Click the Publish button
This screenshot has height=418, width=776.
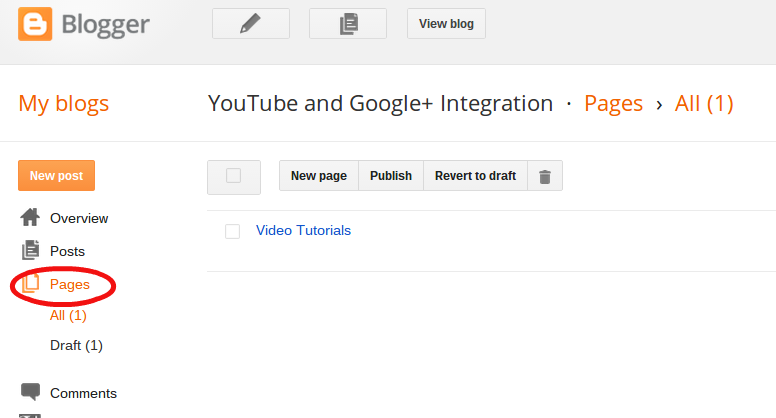pos(391,176)
